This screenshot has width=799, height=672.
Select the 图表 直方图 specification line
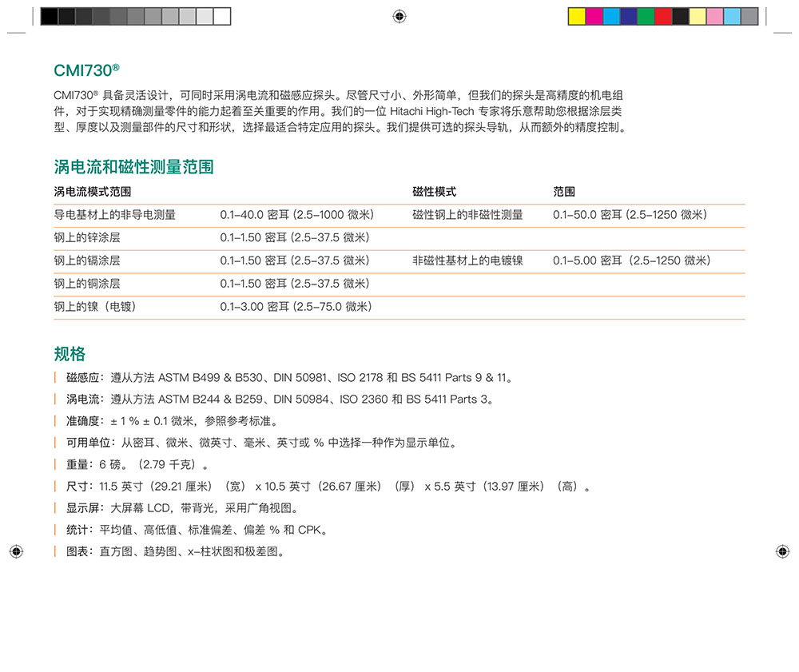tap(176, 552)
